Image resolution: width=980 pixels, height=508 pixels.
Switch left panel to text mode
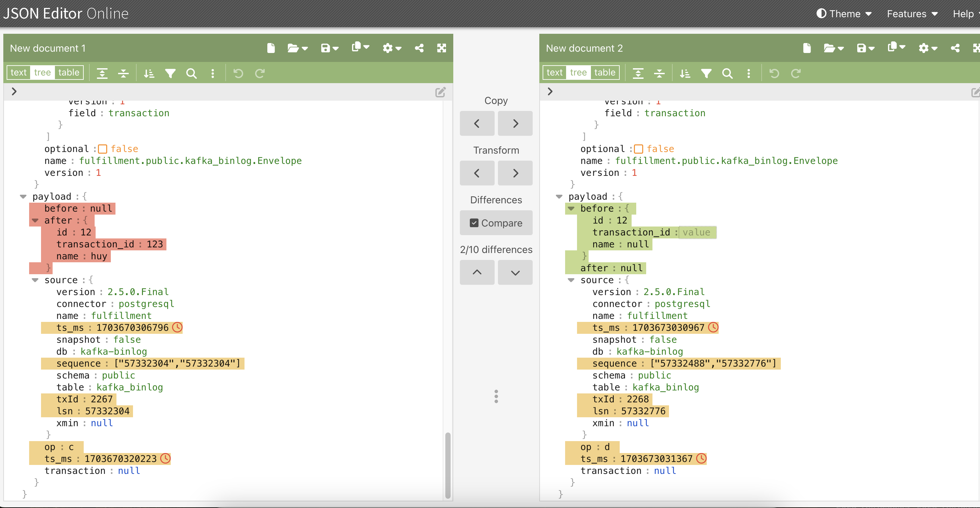pyautogui.click(x=19, y=72)
